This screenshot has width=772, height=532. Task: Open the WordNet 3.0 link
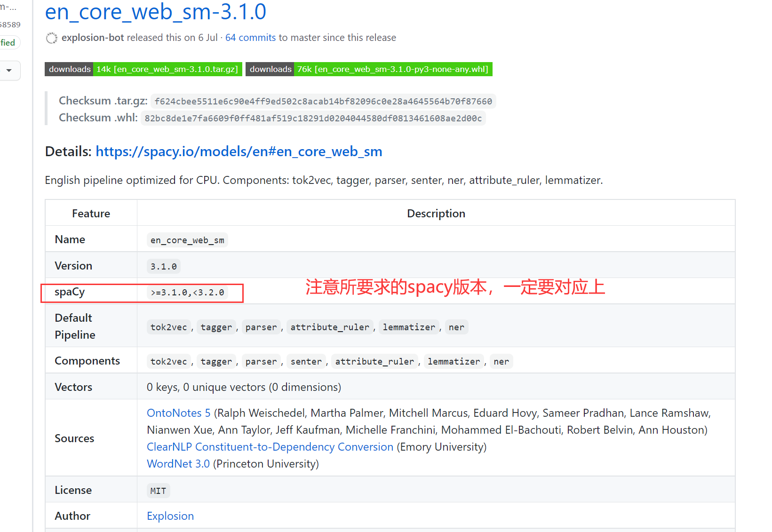click(178, 464)
